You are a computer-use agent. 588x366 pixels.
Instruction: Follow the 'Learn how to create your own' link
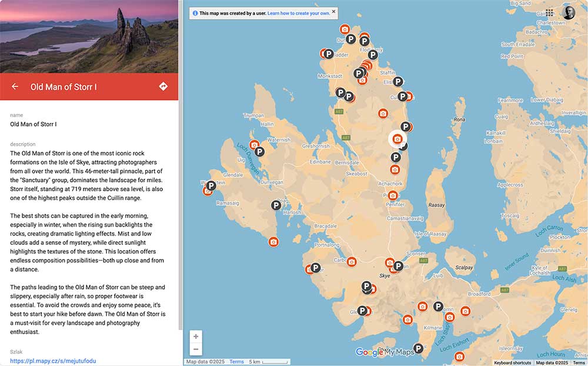coord(299,13)
